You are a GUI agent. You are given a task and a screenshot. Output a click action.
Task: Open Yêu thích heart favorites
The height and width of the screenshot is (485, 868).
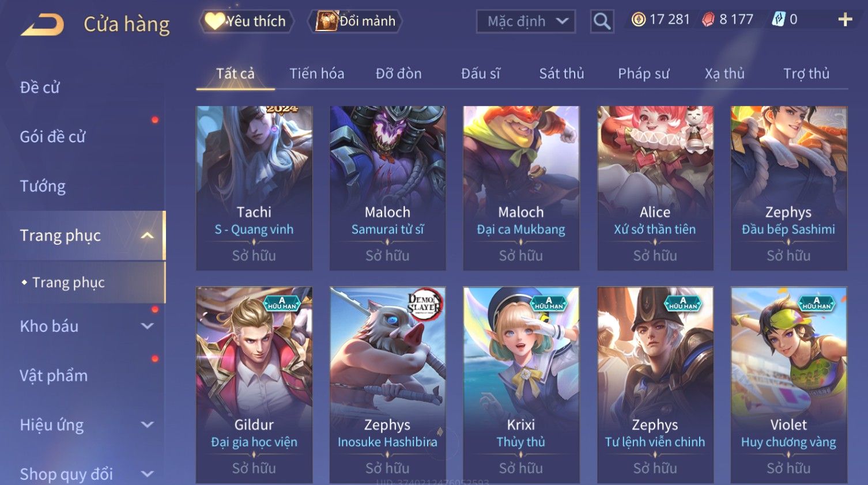coord(246,21)
